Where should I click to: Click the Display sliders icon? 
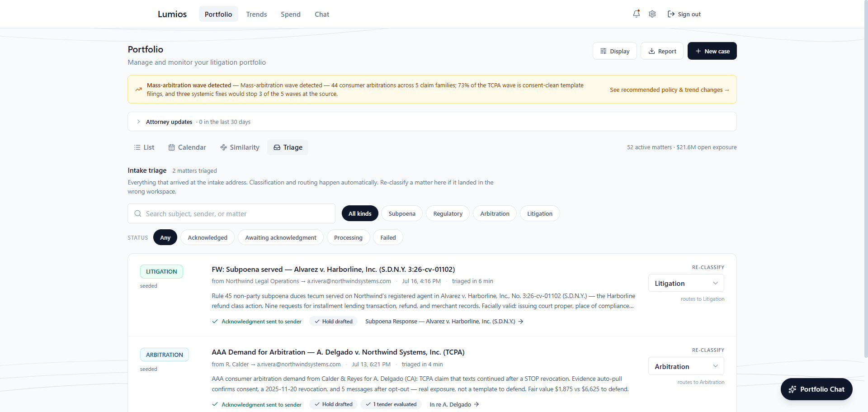603,51
